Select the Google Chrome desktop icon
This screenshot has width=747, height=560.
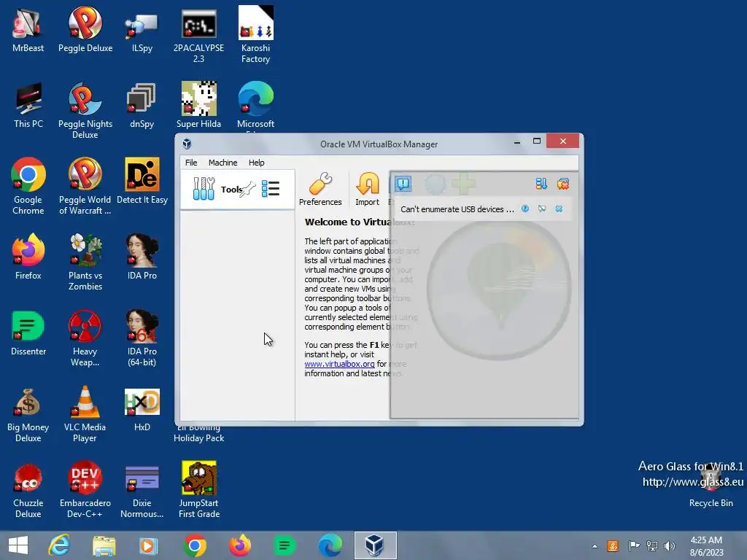click(x=28, y=186)
